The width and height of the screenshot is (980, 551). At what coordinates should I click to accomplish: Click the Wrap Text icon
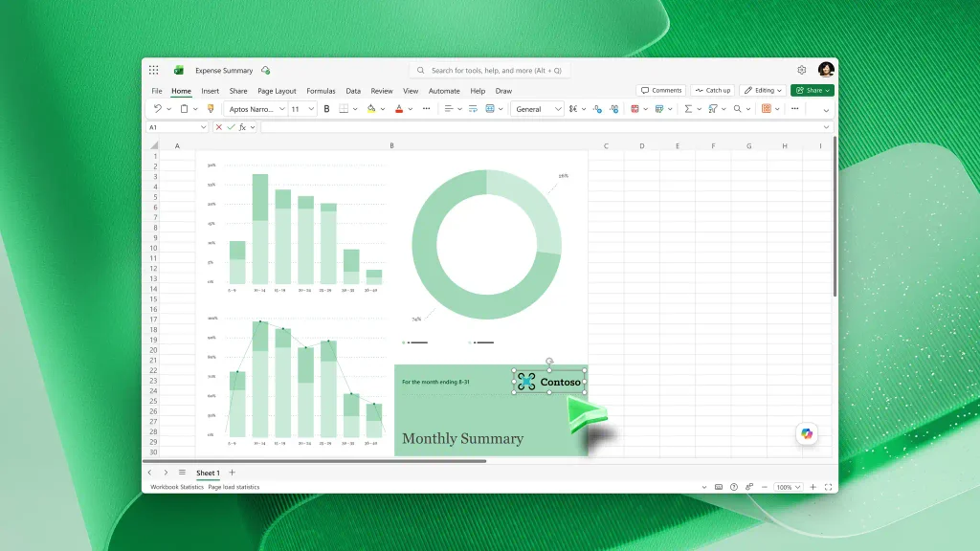click(473, 109)
